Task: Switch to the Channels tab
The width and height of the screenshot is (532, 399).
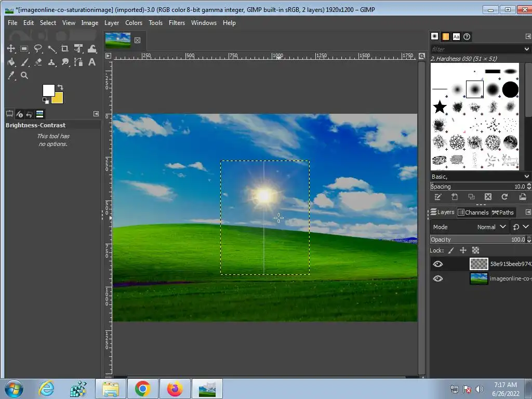Action: pos(473,212)
